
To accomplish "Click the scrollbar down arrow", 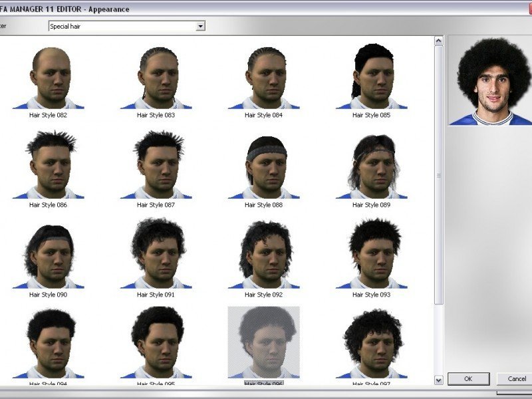I will pyautogui.click(x=438, y=380).
